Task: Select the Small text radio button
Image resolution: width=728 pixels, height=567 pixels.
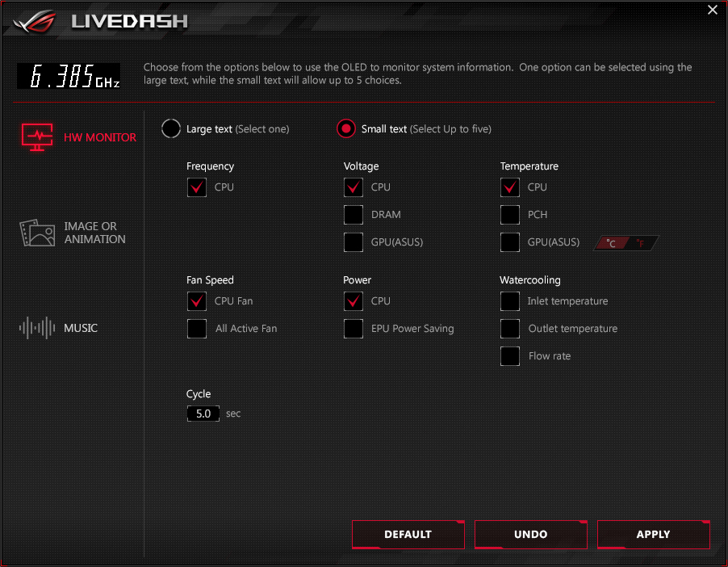Action: [x=346, y=128]
